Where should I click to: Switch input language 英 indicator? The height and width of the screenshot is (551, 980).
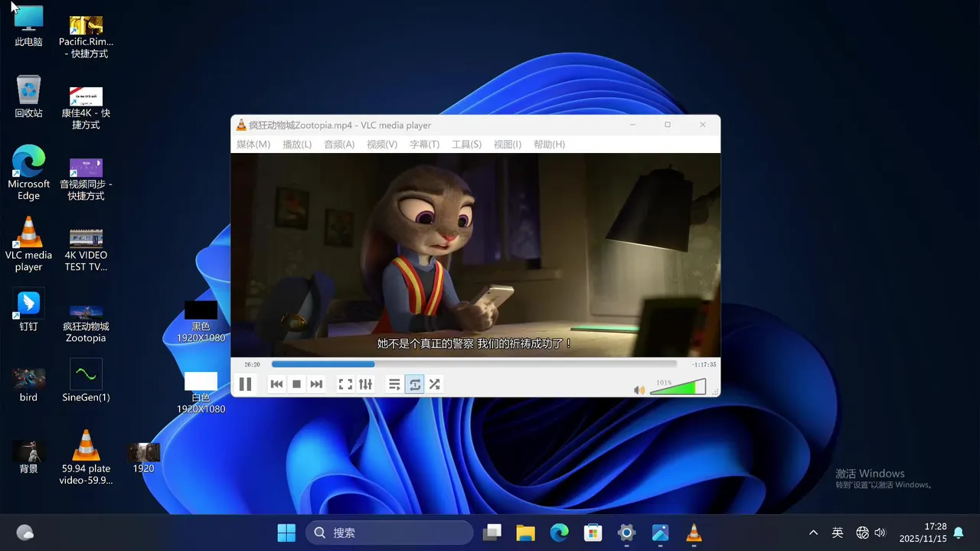coord(838,533)
